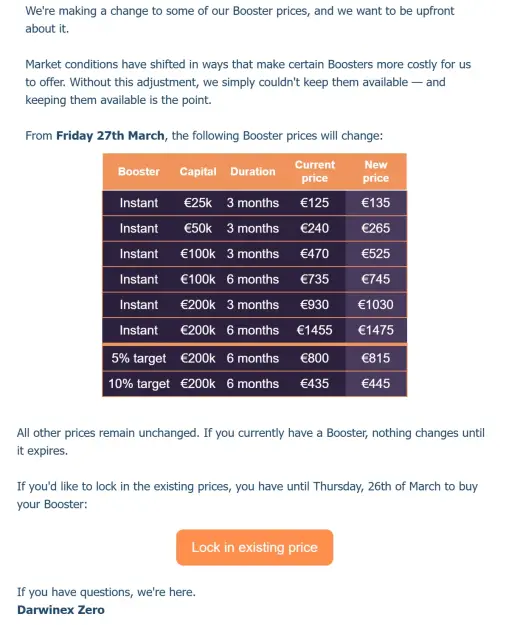Click the 'Duration' column header

tap(253, 171)
